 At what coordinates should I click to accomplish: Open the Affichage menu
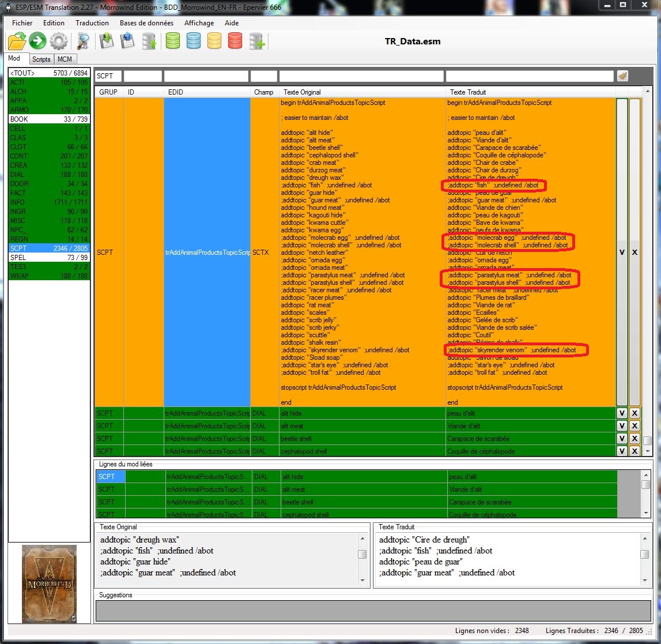pos(199,23)
